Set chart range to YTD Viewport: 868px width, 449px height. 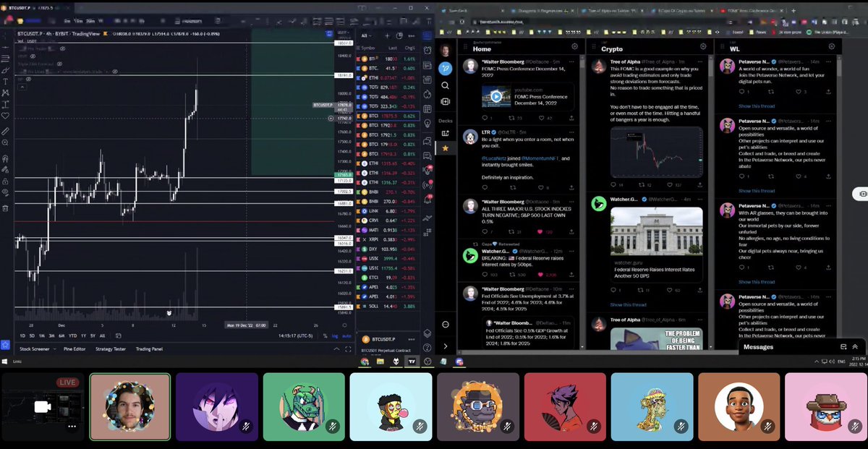pos(72,335)
